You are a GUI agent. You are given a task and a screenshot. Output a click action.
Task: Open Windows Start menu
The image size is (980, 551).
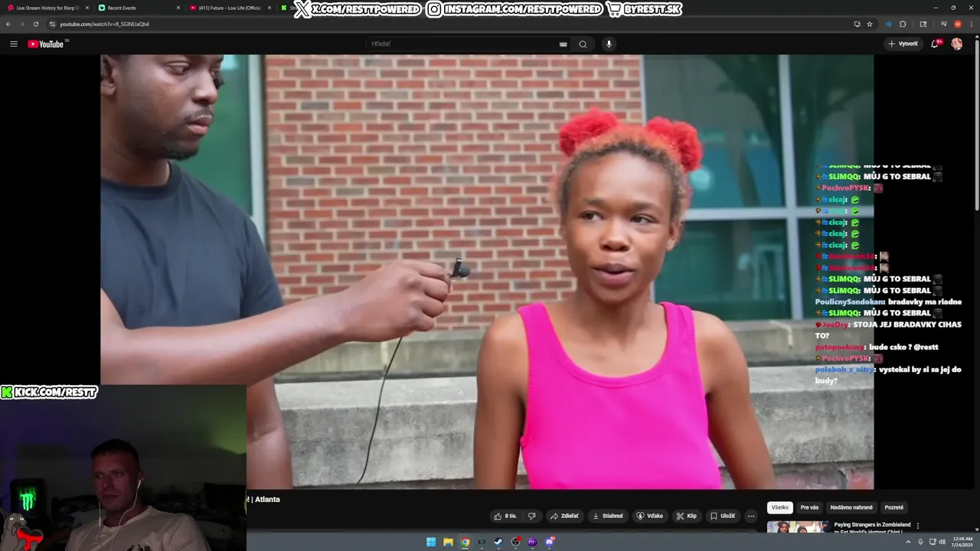click(431, 542)
